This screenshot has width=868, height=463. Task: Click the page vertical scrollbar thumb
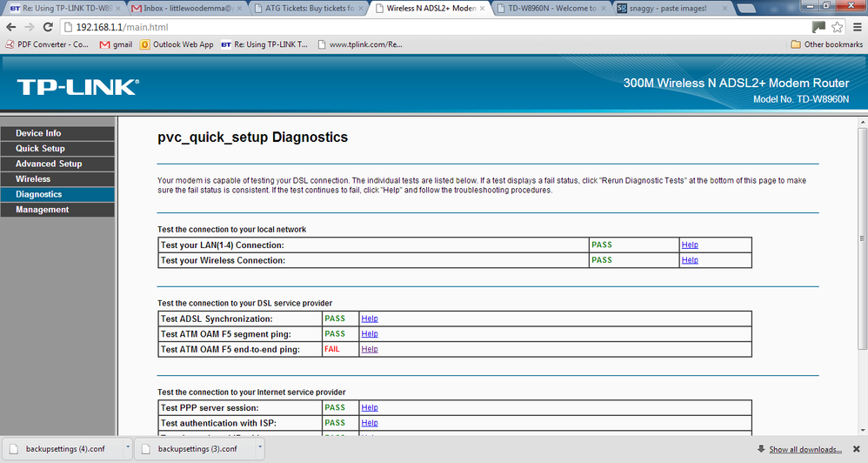click(x=863, y=238)
